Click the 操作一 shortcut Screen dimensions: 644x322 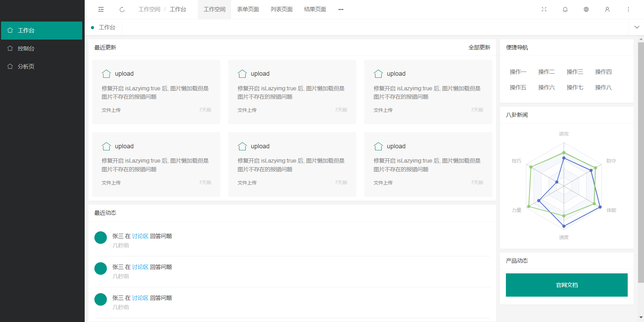click(x=518, y=72)
